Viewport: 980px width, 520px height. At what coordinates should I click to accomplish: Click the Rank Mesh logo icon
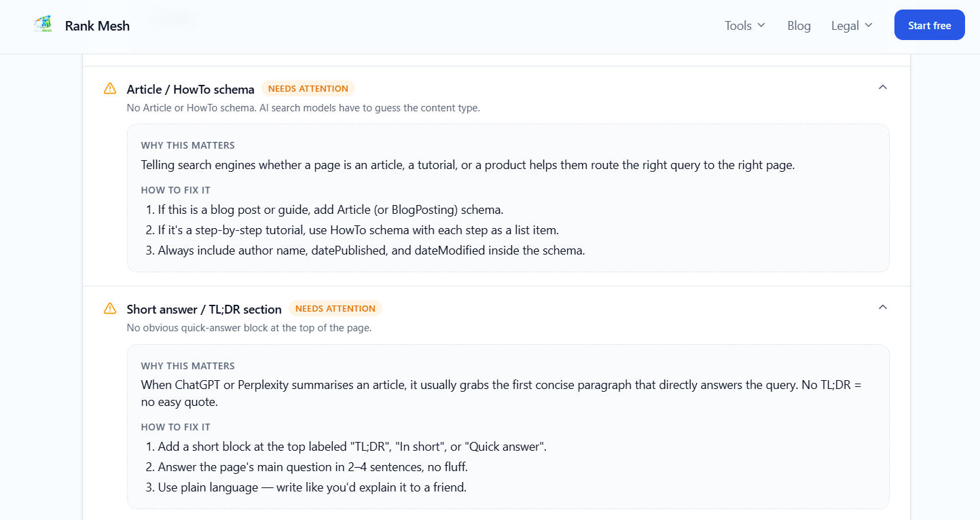tap(43, 25)
